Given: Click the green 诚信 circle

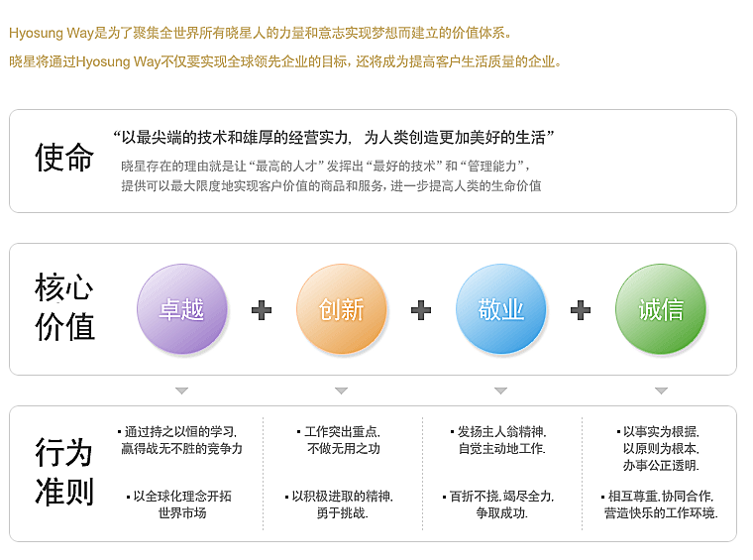Looking at the screenshot, I should click(x=660, y=309).
